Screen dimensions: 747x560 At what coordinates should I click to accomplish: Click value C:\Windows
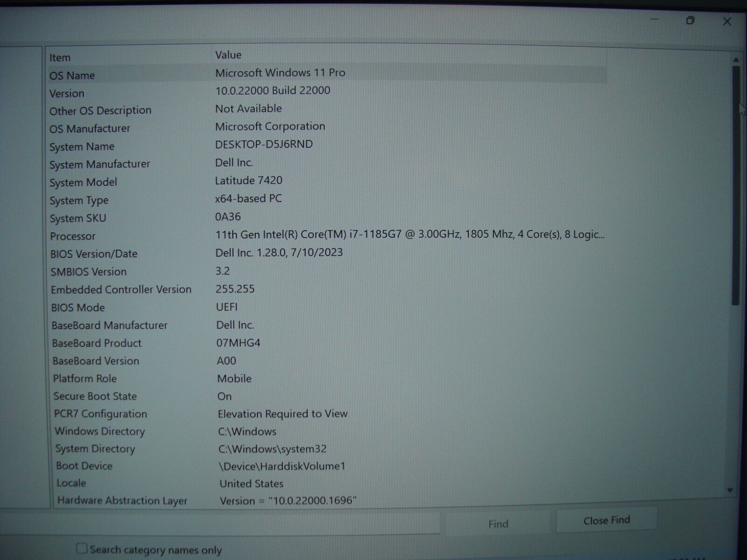247,431
